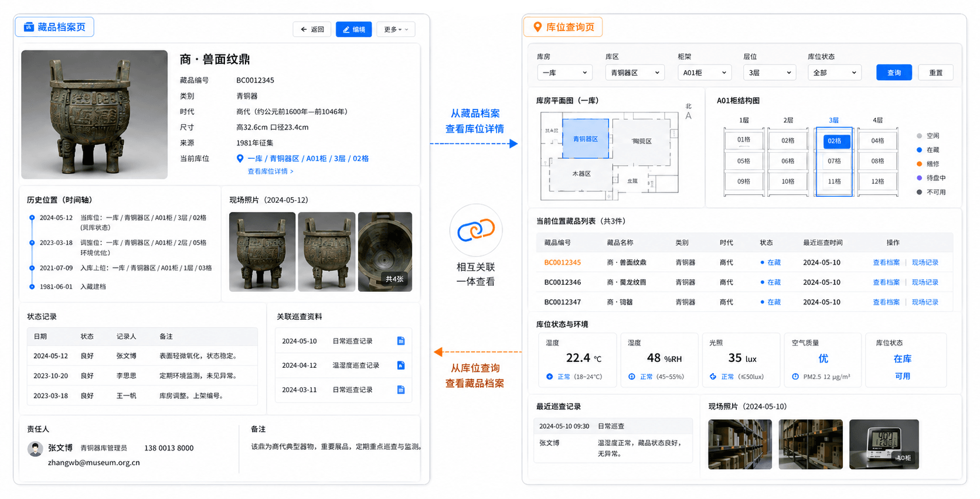Click 张文博's avatar icon under 责任人
The height and width of the screenshot is (499, 980).
[35, 449]
